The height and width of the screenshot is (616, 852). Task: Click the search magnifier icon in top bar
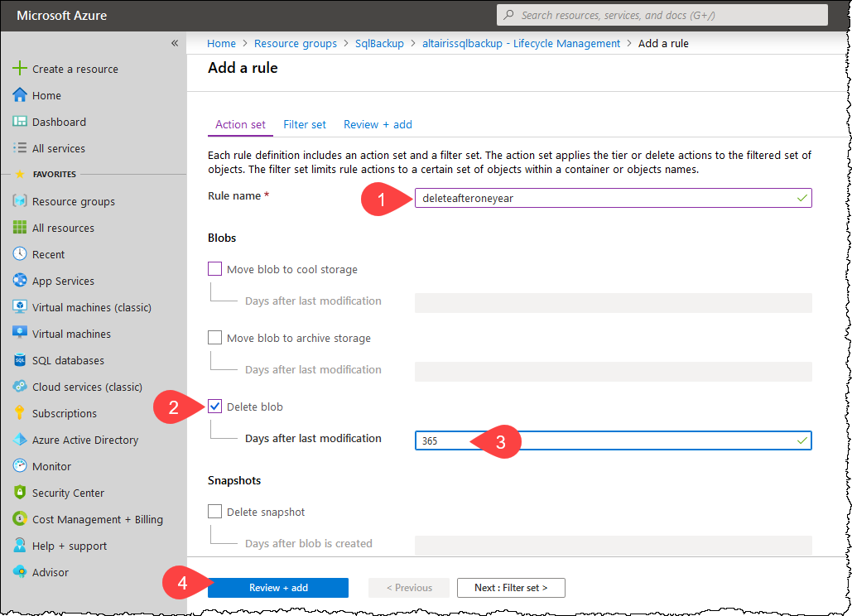tap(508, 15)
